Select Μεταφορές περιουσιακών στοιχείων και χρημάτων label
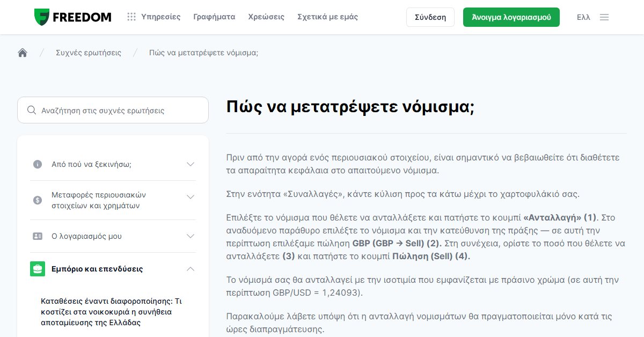 pyautogui.click(x=99, y=200)
